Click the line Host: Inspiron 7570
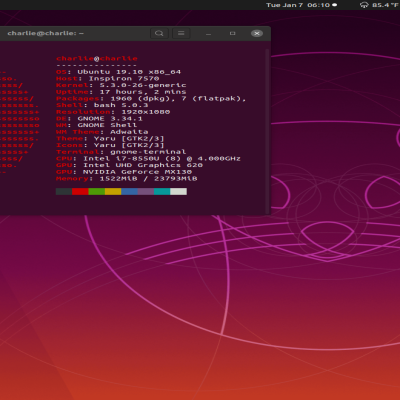 [108, 79]
